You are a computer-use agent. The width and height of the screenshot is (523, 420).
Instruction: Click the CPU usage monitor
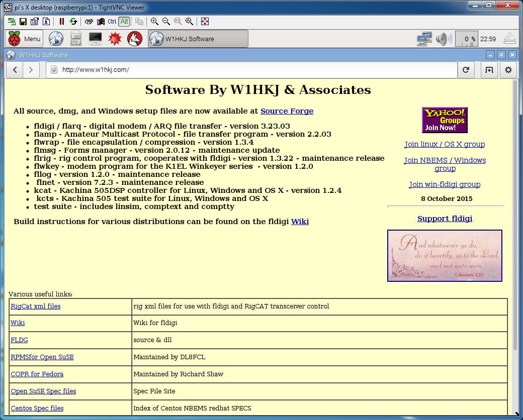(x=467, y=39)
